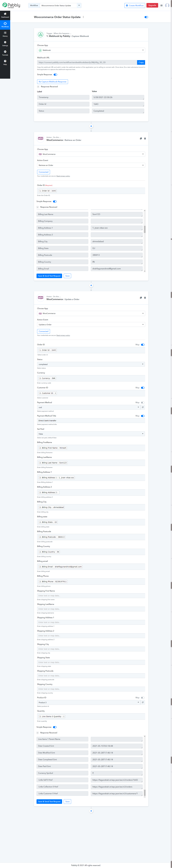Open the apps grid icon in header
172x868 pixels.
pos(162,5)
